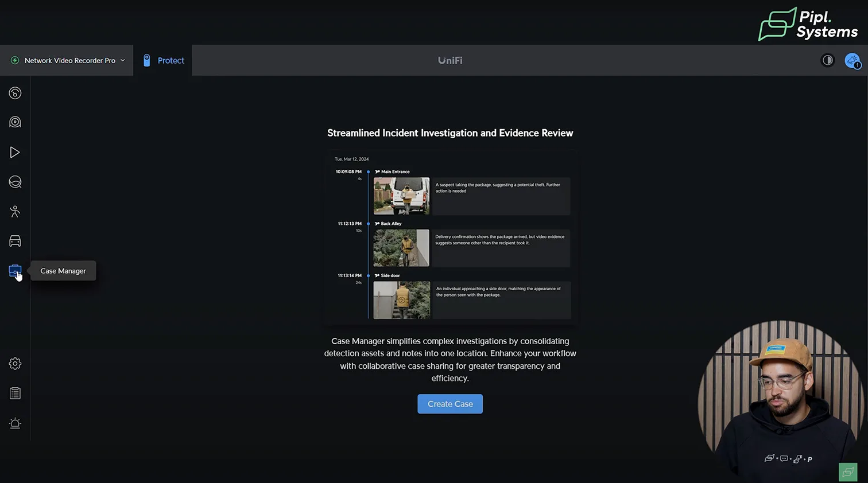Image resolution: width=868 pixels, height=483 pixels.
Task: Click the 'Delivery confirmation shows' note text
Action: (x=499, y=240)
